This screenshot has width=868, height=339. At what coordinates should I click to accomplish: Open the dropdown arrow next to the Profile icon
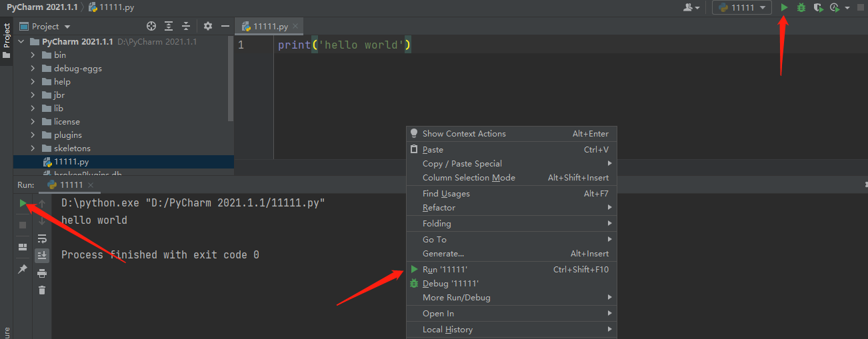847,8
